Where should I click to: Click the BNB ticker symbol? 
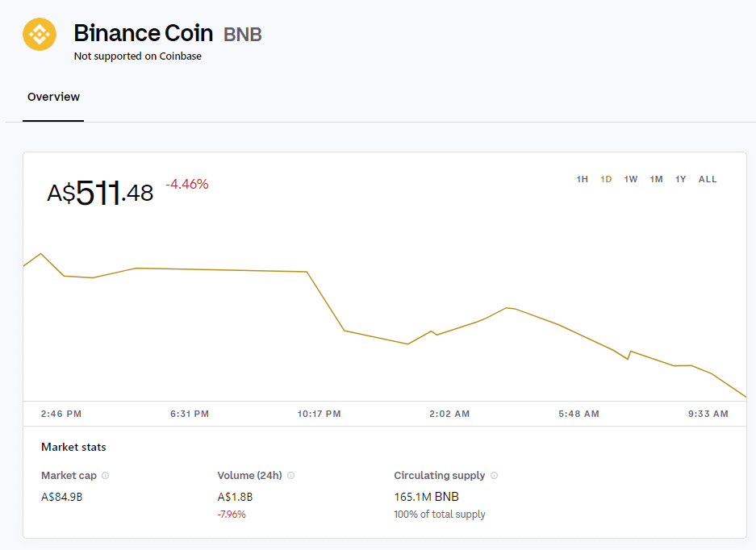(243, 35)
